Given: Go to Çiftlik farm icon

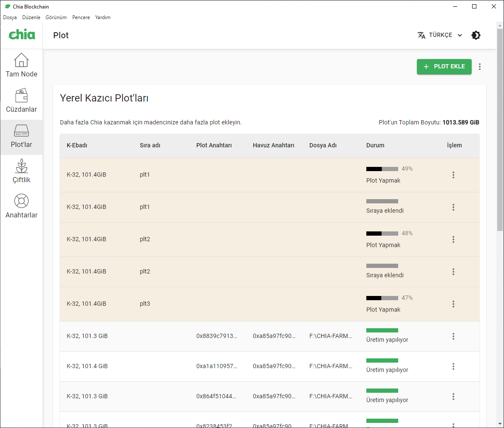Looking at the screenshot, I should (21, 166).
